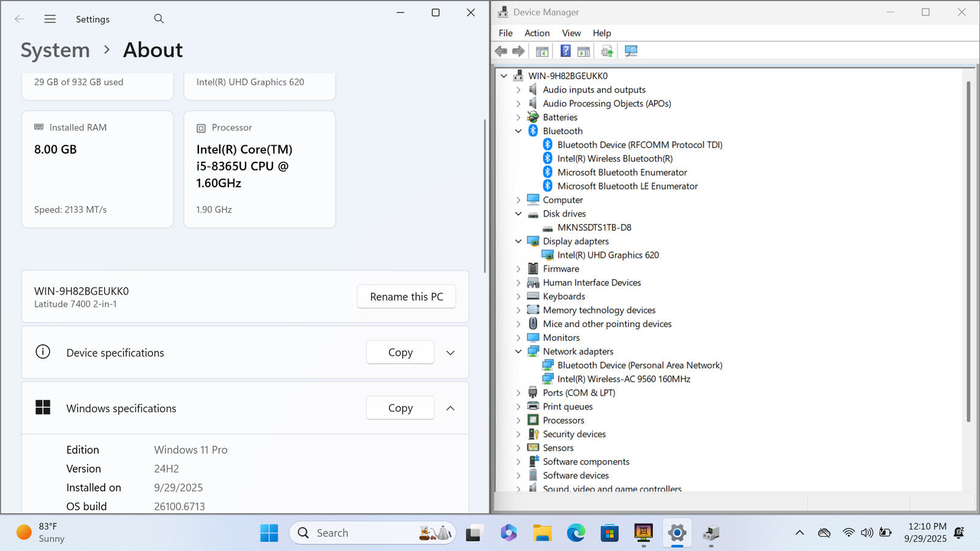Image resolution: width=980 pixels, height=551 pixels.
Task: Collapse the Windows specifications section chevron
Action: pos(450,408)
